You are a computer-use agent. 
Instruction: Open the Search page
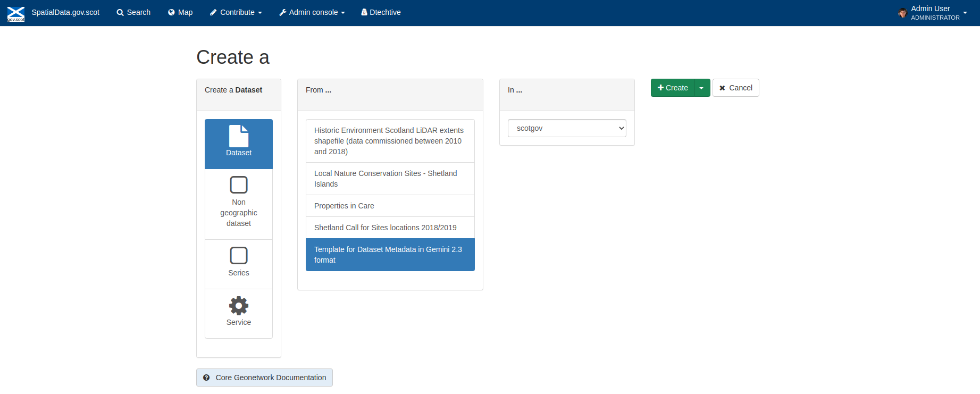[x=133, y=12]
